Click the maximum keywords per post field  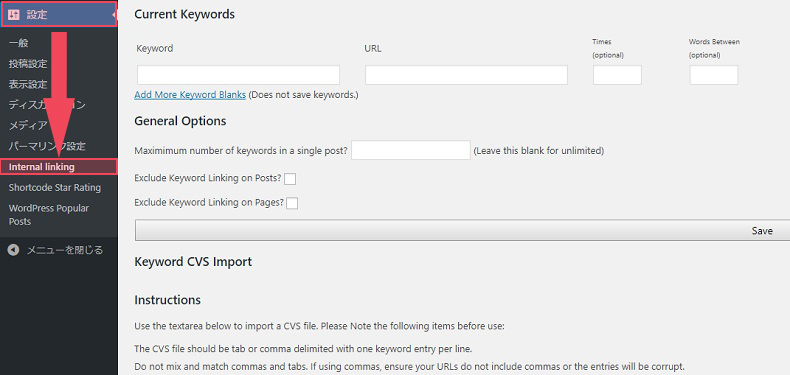tap(411, 150)
